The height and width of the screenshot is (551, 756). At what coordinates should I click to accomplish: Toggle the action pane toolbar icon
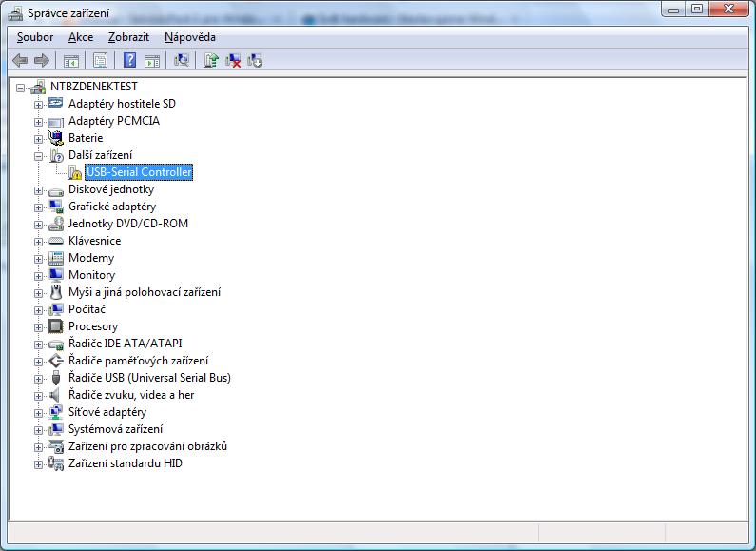(152, 61)
